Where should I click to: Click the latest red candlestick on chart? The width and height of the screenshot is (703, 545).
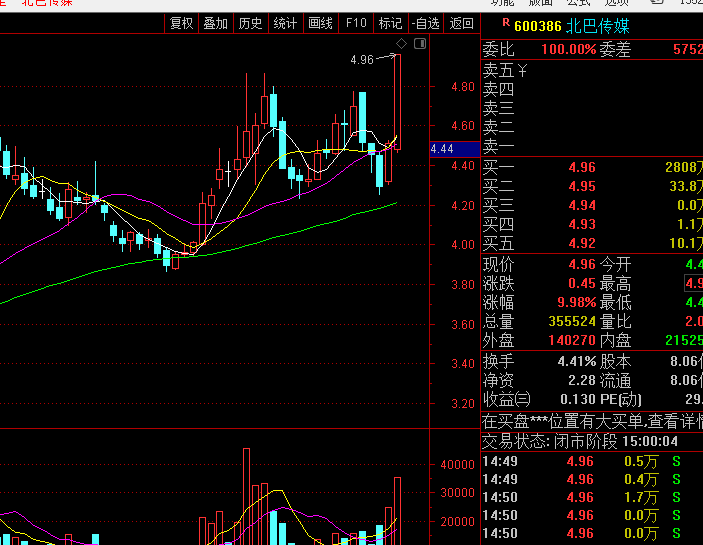[397, 100]
